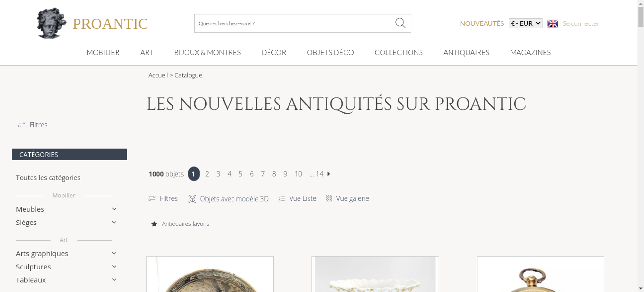Viewport: 644px width, 292px height.
Task: Expand the Meubles category
Action: 114,209
